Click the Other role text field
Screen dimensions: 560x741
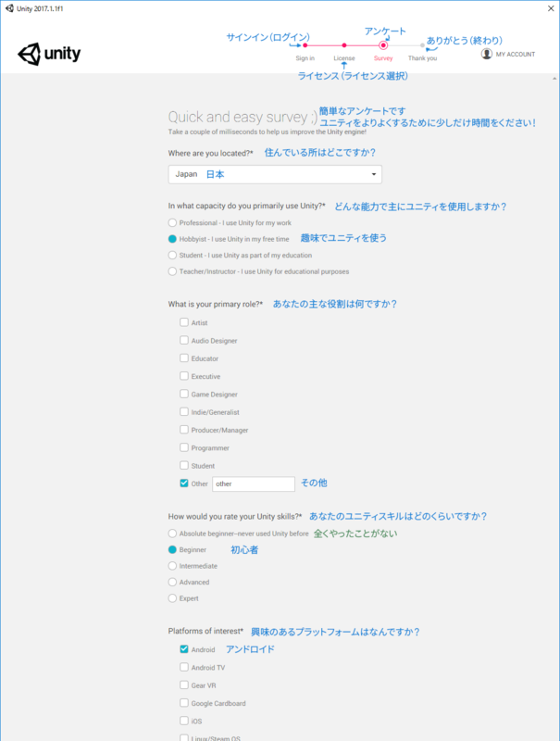254,484
